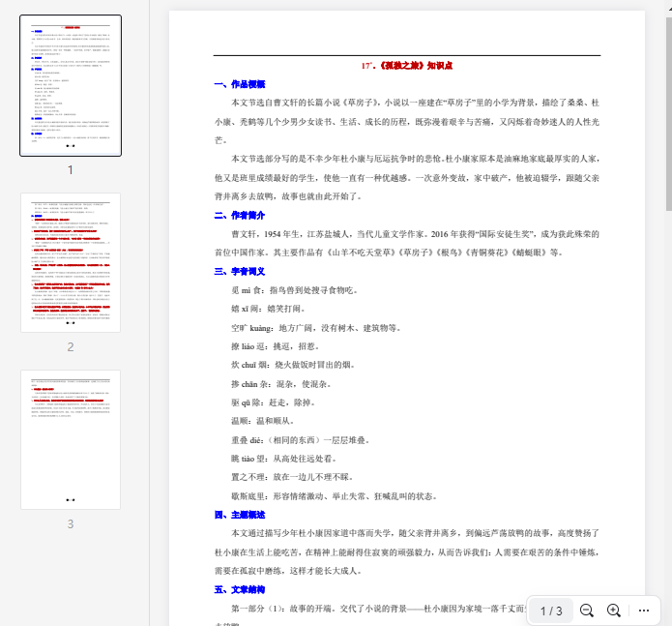Open the page 3 thumbnail

[x=71, y=439]
